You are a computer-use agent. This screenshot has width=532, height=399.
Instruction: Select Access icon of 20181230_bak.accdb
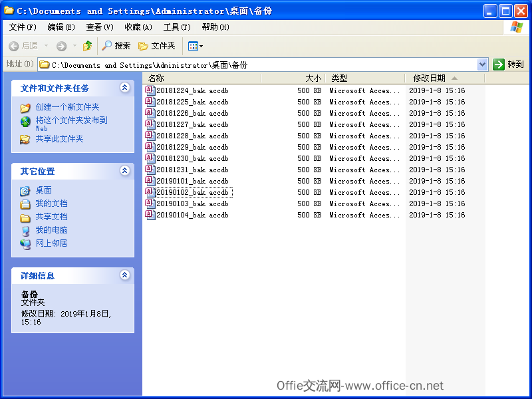150,158
